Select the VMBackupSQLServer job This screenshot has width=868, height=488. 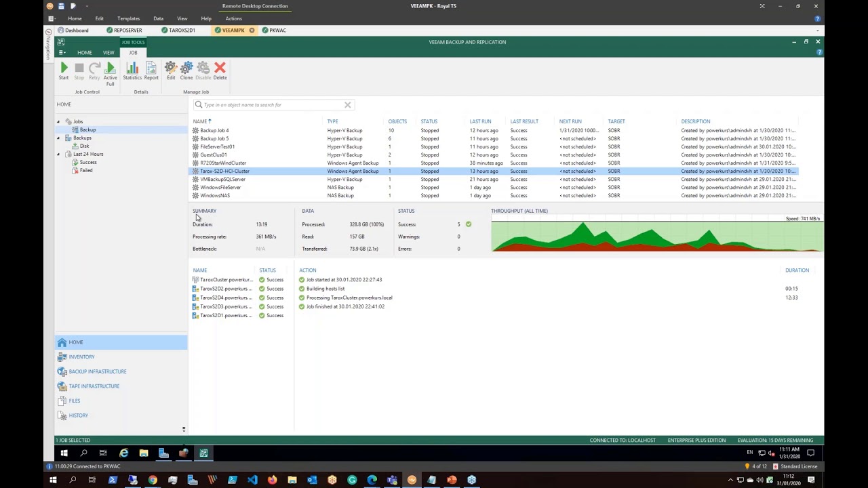point(494,179)
